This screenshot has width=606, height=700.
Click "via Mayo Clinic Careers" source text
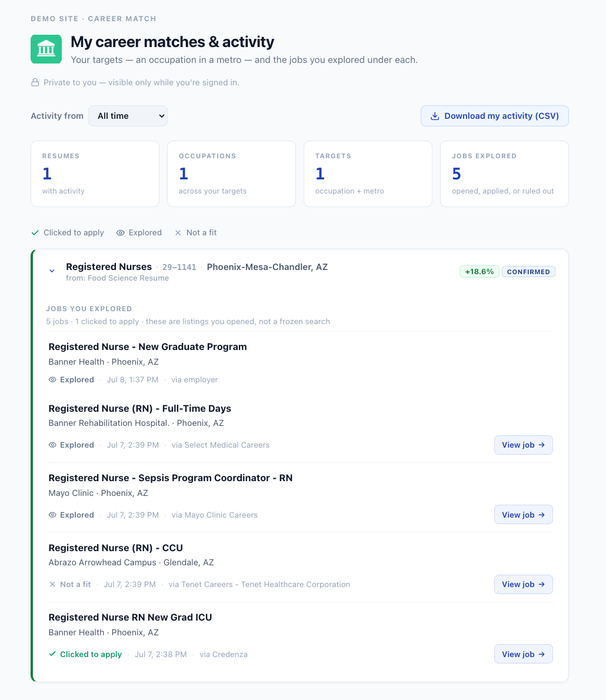pos(214,515)
